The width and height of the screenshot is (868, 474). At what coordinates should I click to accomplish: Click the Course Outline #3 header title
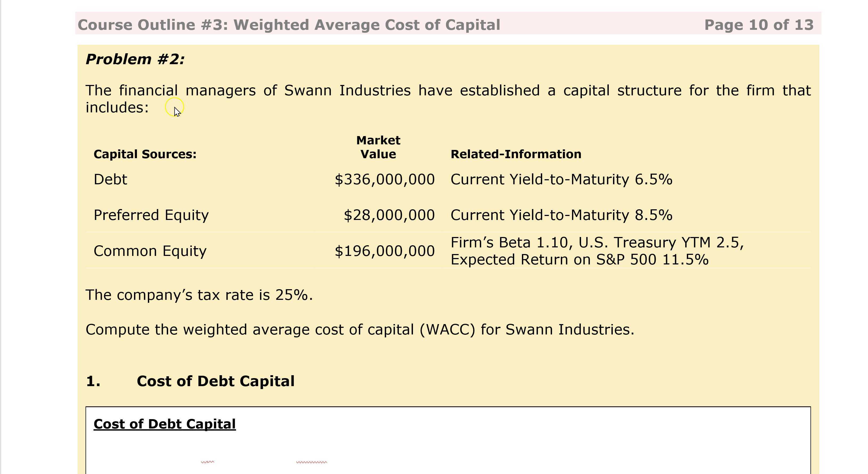(x=289, y=25)
